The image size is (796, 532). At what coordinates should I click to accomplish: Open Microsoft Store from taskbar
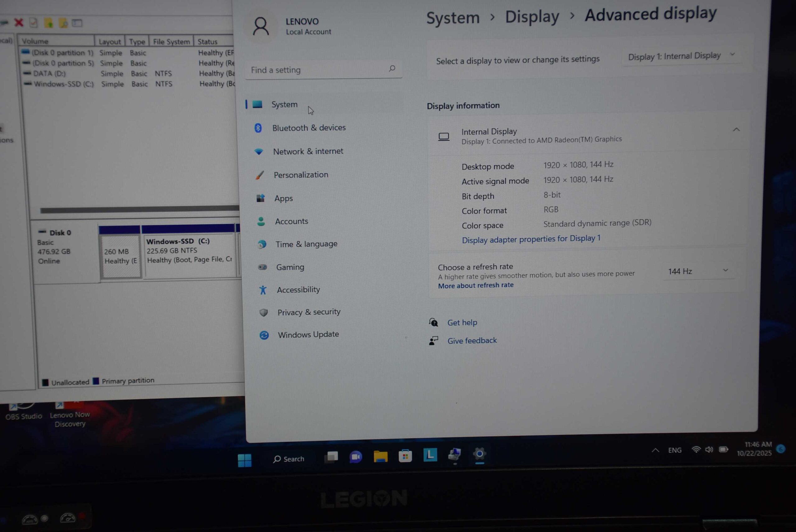click(x=405, y=456)
